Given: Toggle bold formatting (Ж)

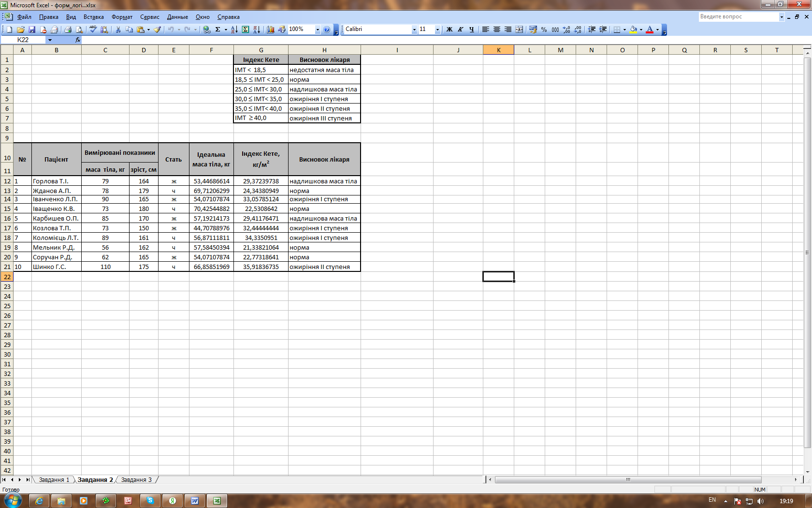Looking at the screenshot, I should tap(449, 30).
